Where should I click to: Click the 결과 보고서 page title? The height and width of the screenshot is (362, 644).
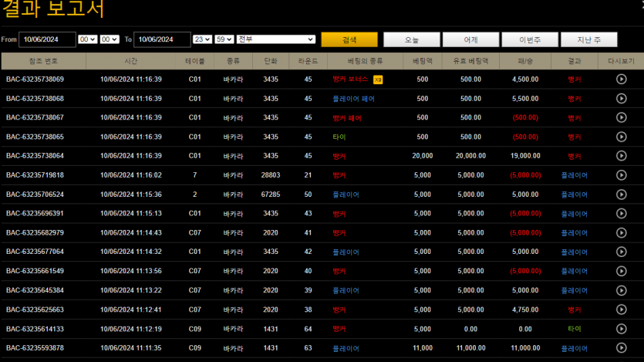(x=53, y=9)
